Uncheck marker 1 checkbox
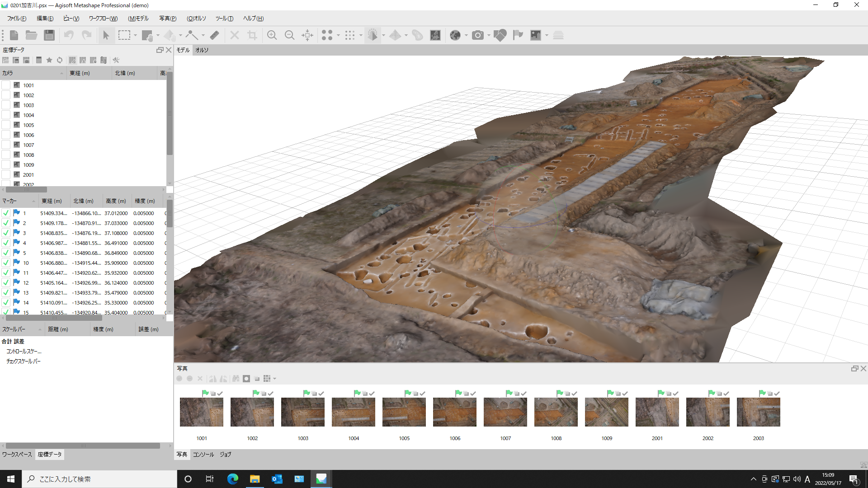Screen dimensions: 868x488 (6, 213)
